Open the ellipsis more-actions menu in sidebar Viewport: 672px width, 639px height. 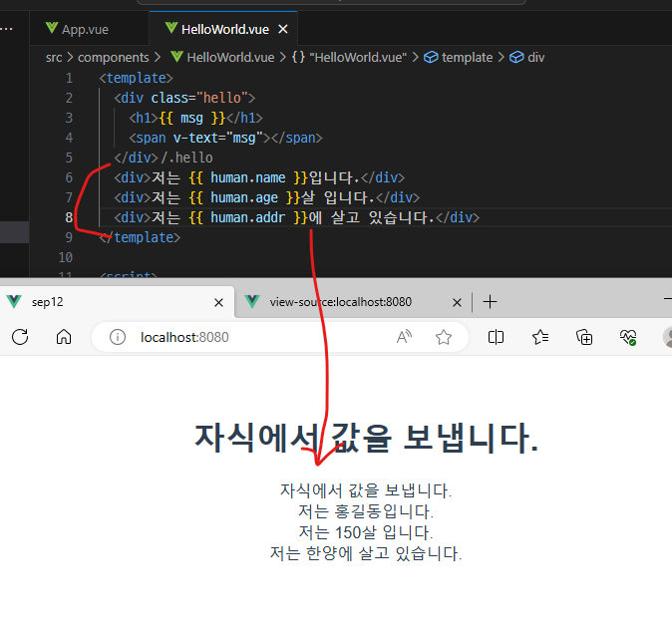coord(7,29)
